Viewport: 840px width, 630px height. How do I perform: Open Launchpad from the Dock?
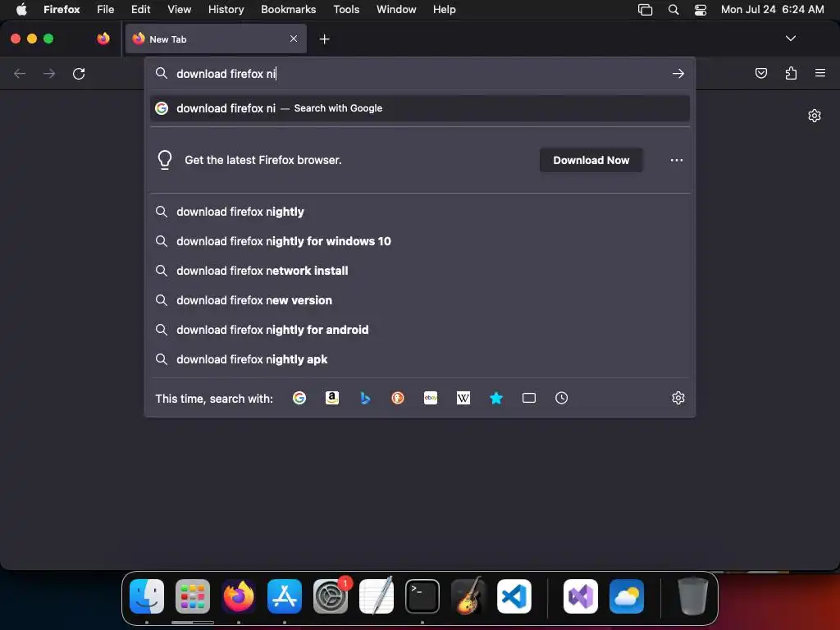click(193, 596)
